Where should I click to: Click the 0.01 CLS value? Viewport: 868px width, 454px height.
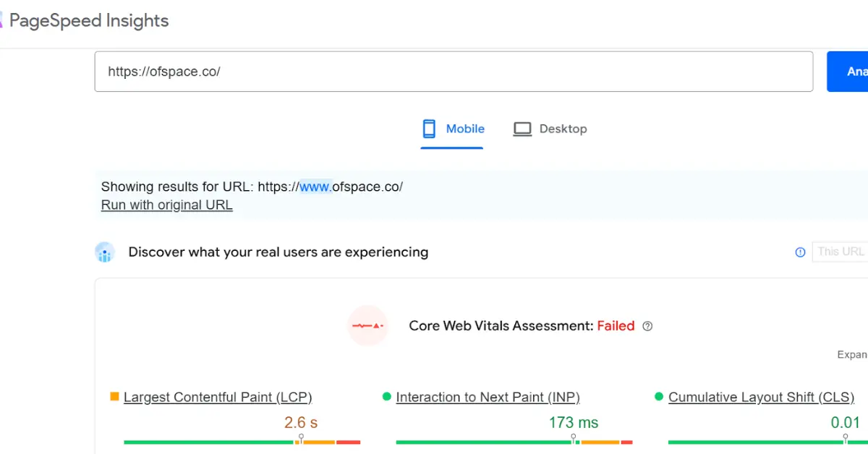coord(846,422)
